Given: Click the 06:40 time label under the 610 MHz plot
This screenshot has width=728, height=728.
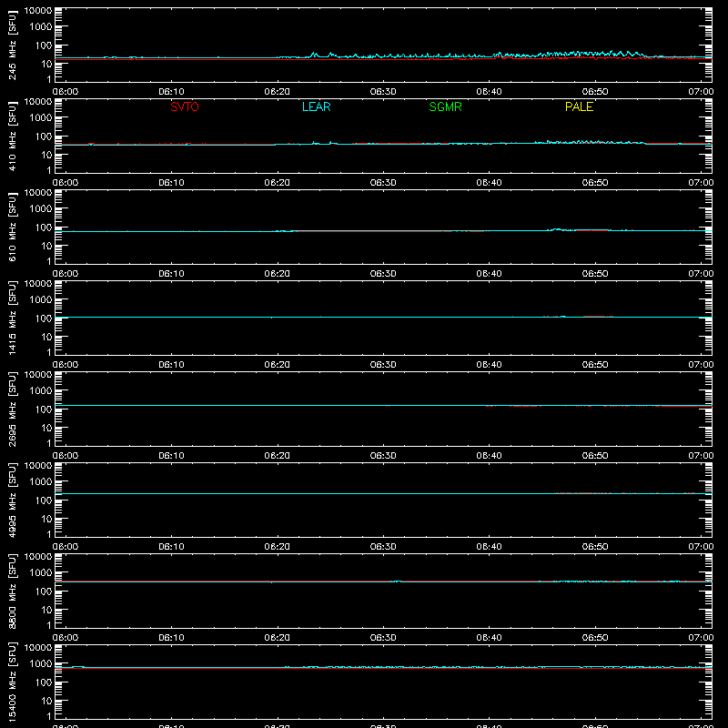Looking at the screenshot, I should 489,274.
